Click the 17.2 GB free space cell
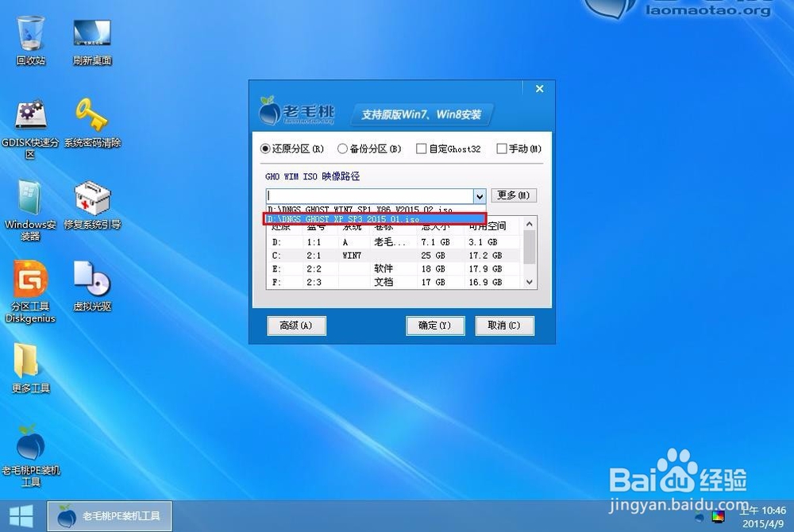The height and width of the screenshot is (532, 794). pos(485,256)
